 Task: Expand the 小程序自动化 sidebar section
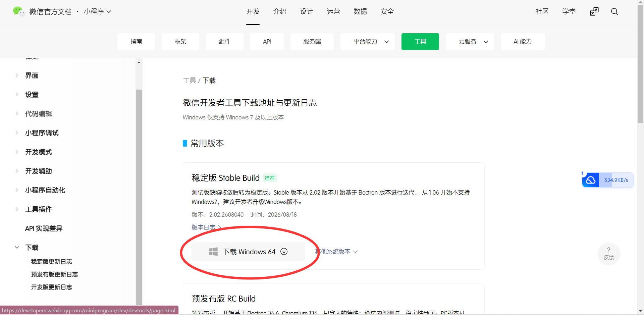[x=17, y=190]
